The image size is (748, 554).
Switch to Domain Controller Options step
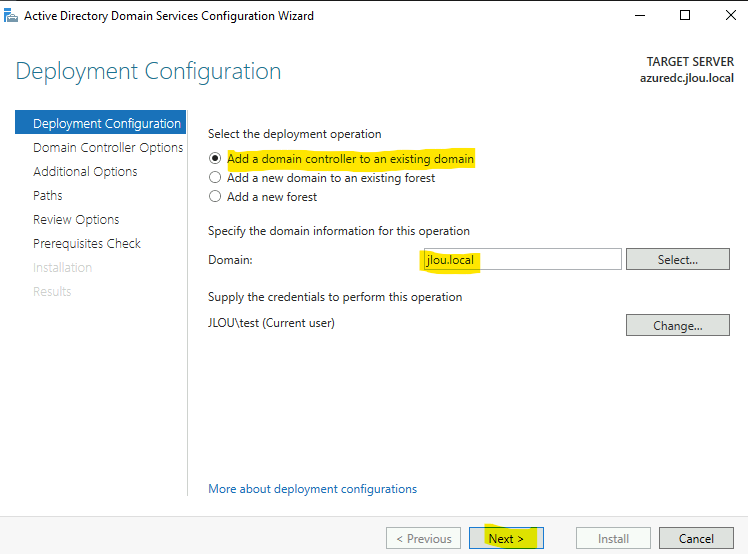click(108, 147)
